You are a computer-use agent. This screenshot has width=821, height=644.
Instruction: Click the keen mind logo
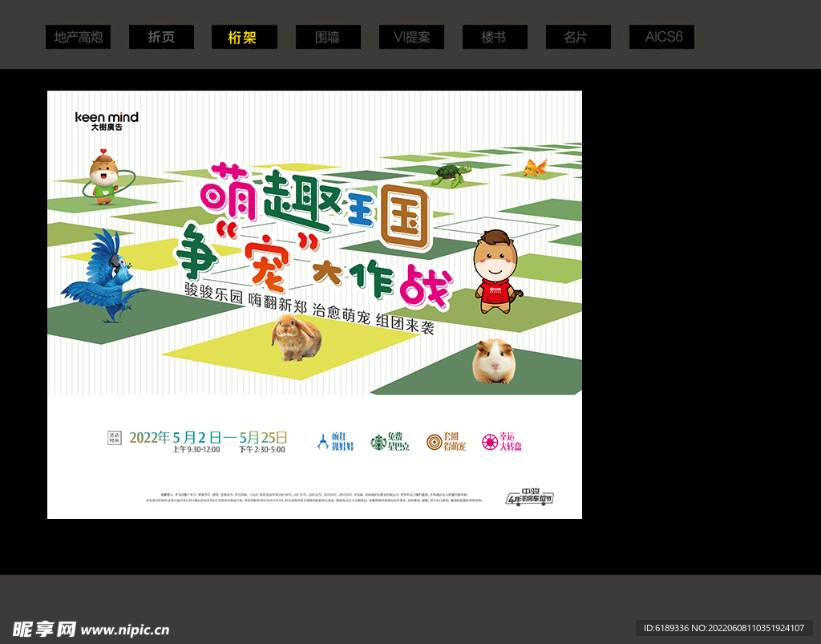point(107,120)
